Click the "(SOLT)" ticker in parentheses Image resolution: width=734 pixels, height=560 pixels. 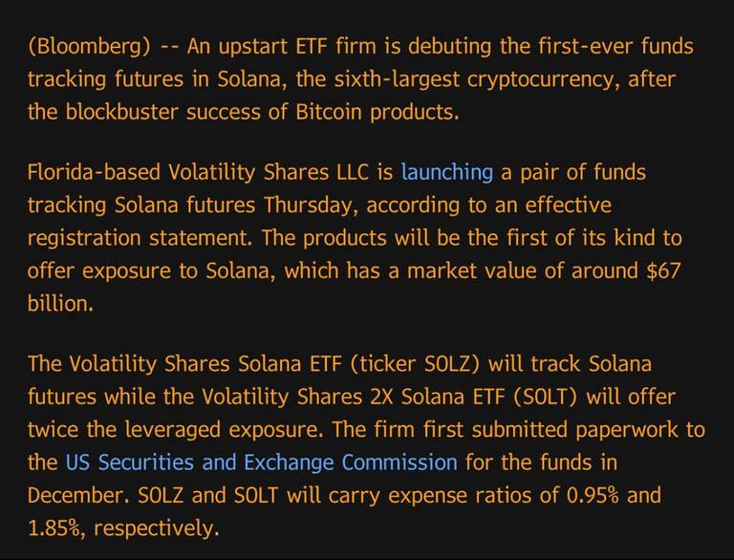(x=546, y=398)
